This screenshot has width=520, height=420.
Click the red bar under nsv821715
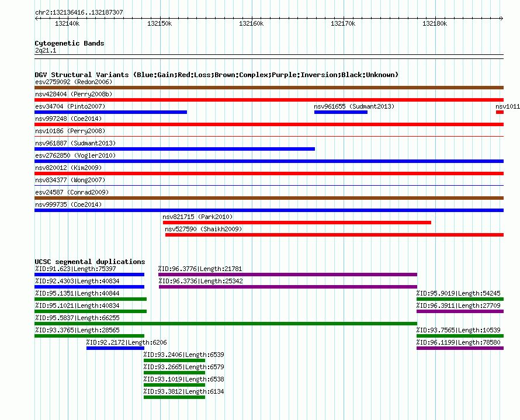[x=297, y=223]
